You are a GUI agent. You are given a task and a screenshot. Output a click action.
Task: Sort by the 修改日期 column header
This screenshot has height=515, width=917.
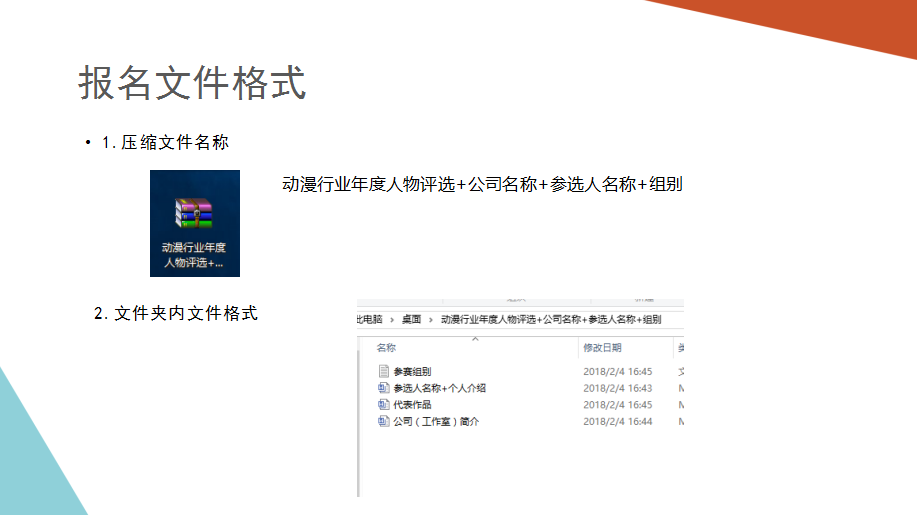coord(602,348)
